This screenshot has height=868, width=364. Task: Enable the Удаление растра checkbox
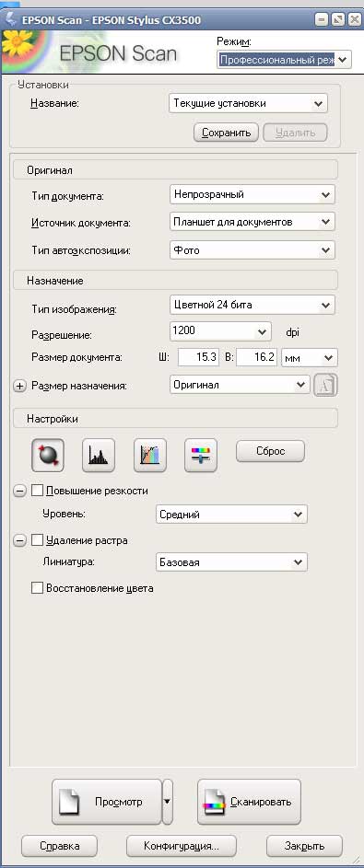pyautogui.click(x=37, y=539)
